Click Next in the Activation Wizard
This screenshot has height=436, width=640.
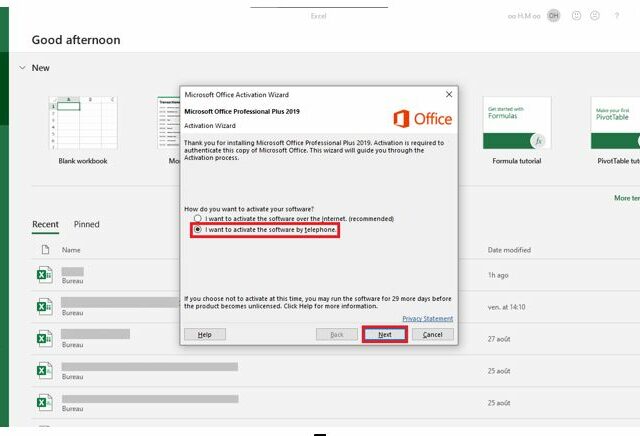(x=384, y=334)
